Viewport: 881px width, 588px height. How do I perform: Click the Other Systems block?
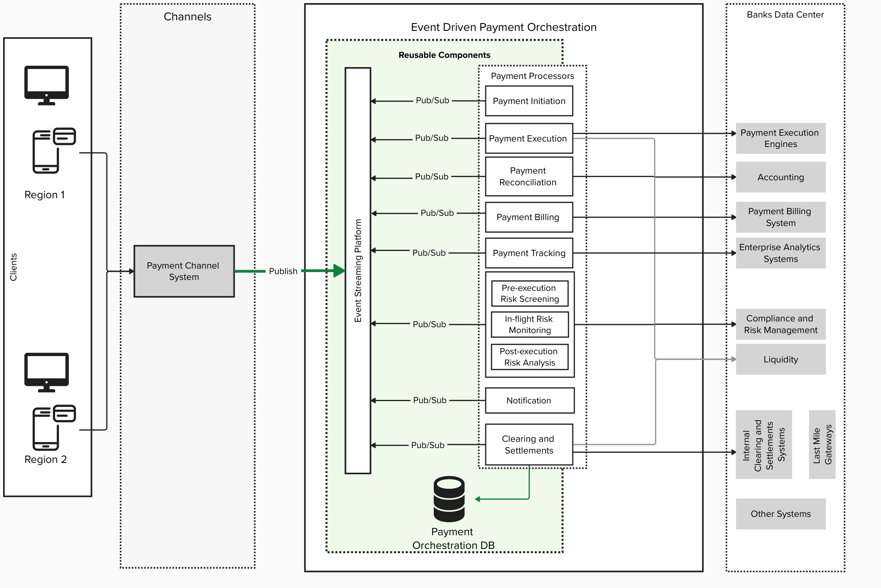781,514
